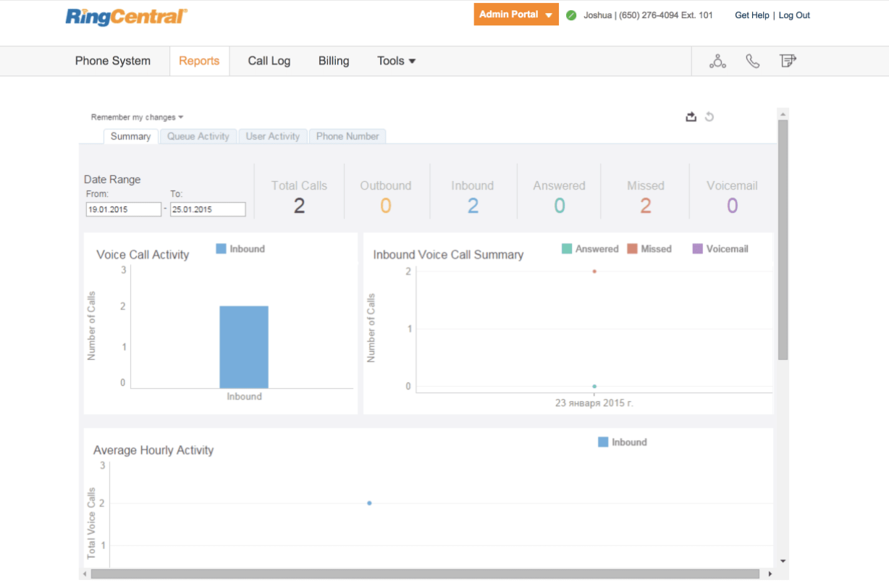Open the Tools dropdown menu
Screen dimensions: 889x588
396,62
